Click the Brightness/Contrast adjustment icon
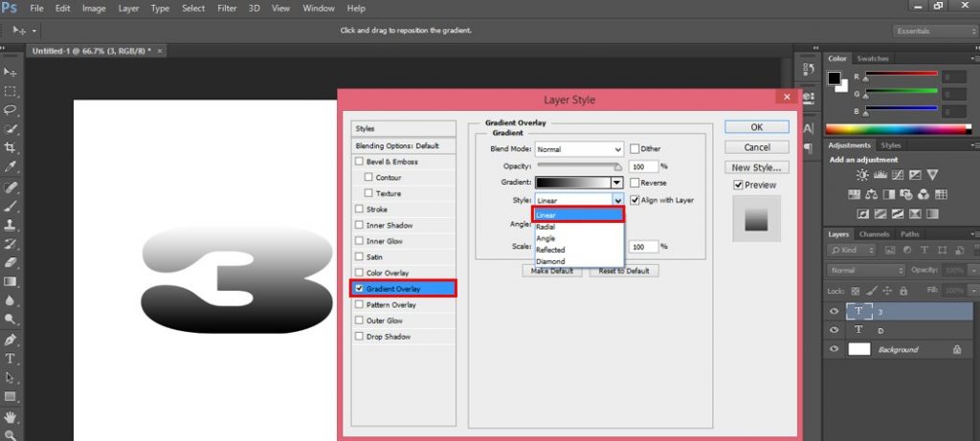 862,175
